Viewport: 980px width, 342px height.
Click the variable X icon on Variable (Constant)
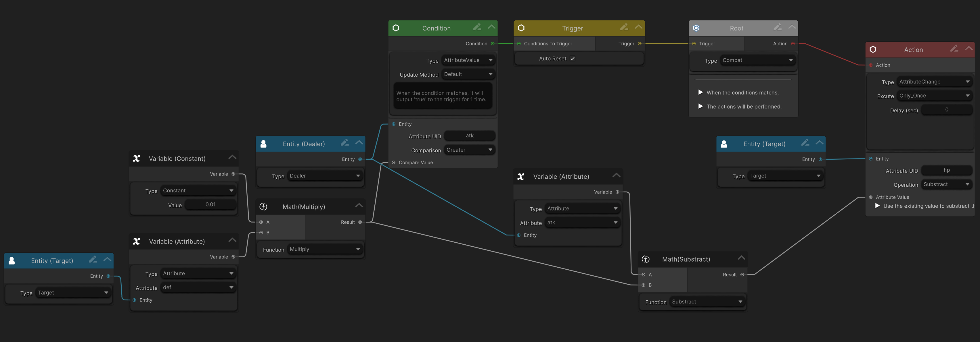pos(137,159)
